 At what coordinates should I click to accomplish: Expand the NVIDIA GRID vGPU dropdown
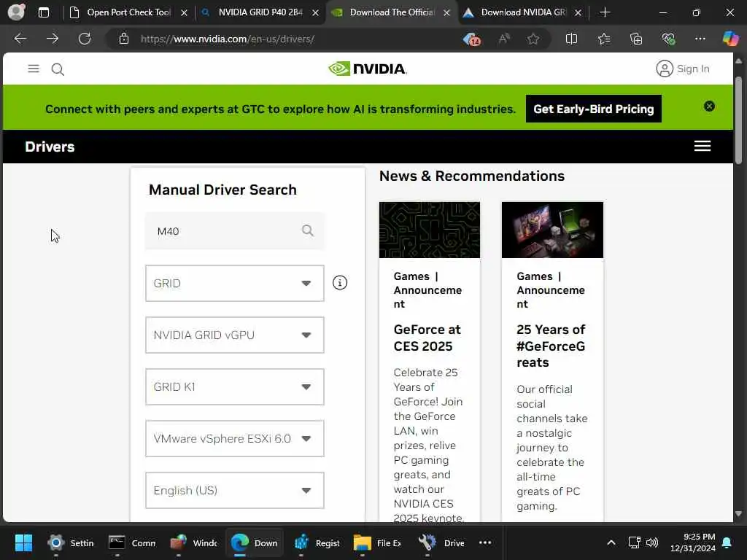[234, 335]
